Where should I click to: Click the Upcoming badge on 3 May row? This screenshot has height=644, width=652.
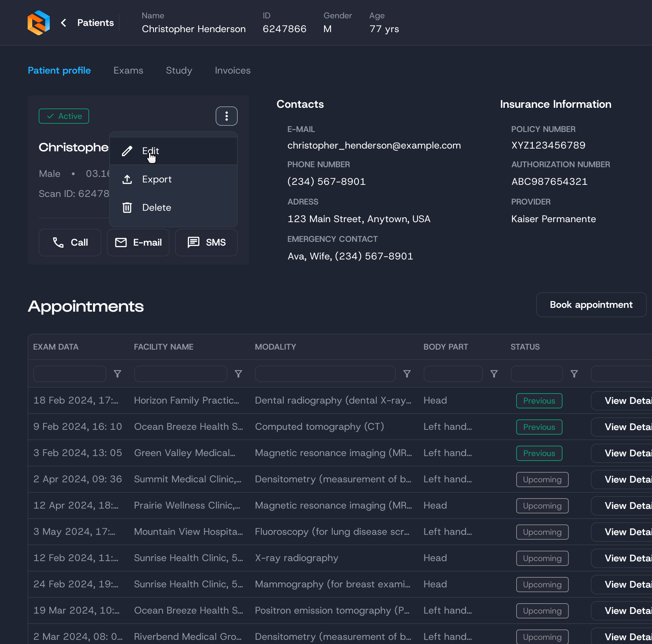coord(542,532)
